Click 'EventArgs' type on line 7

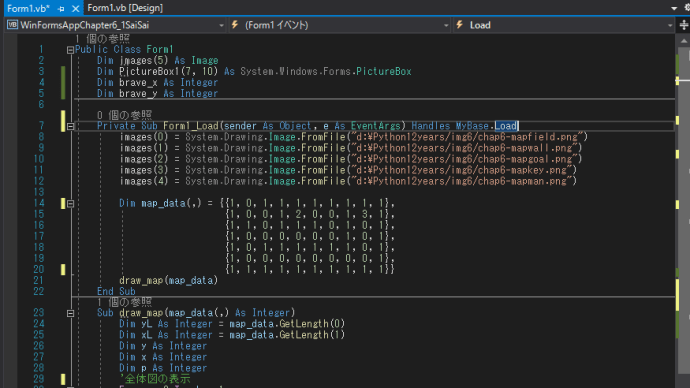[376, 126]
